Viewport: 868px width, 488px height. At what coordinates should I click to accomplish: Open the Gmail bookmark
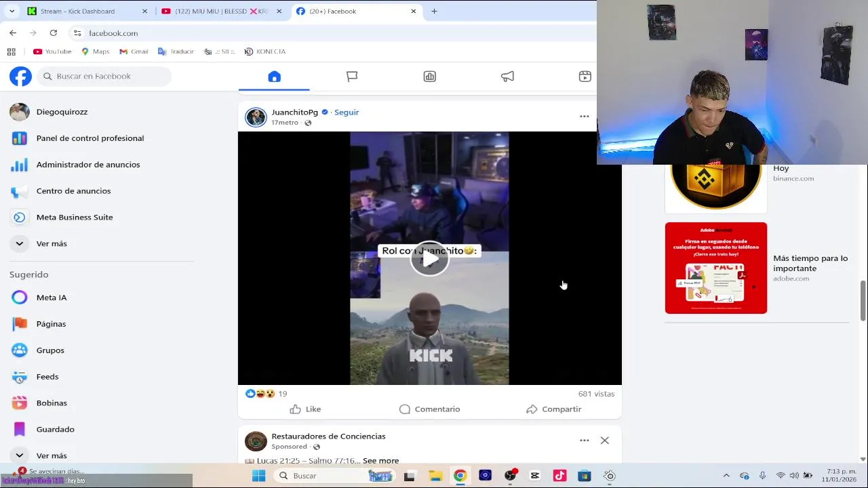click(x=134, y=52)
